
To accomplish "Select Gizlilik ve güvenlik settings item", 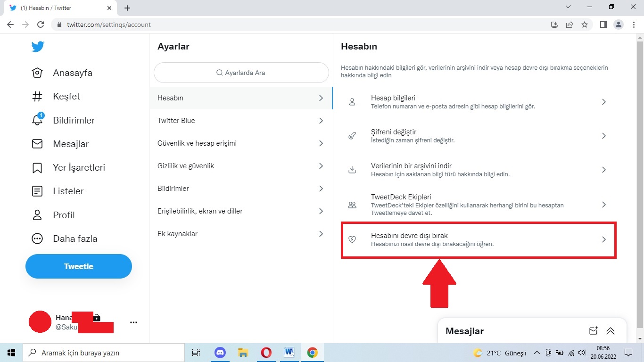I will click(x=240, y=166).
